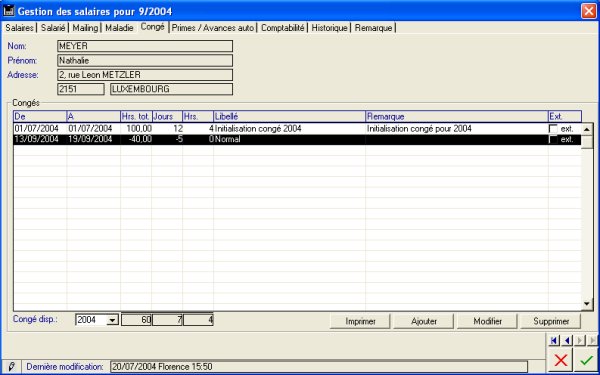Click the Hrs. tot. column header

pos(136,116)
